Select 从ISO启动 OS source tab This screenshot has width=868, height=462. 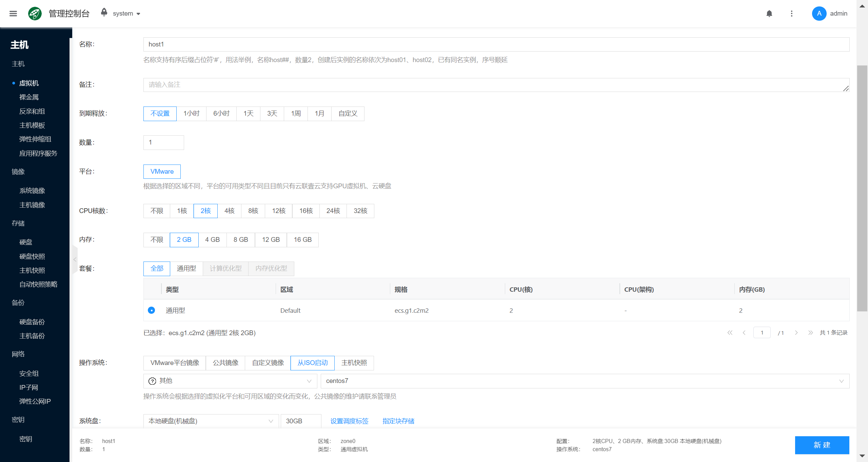pos(313,363)
